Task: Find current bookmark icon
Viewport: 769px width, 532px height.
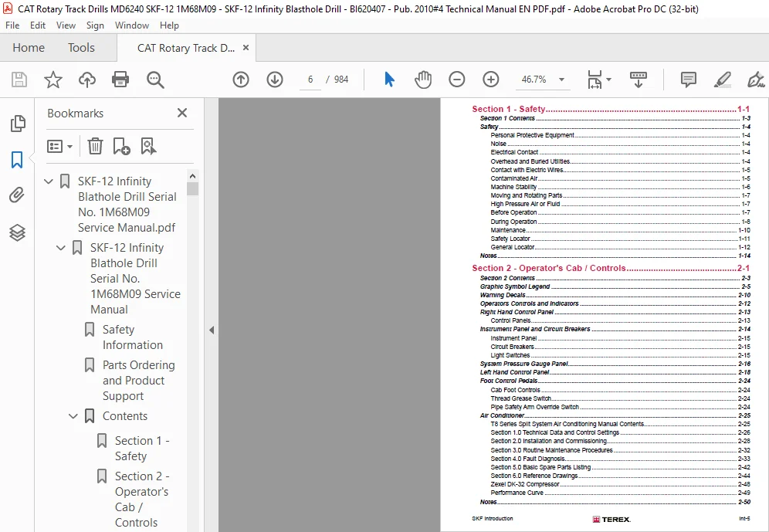Action: pos(148,146)
